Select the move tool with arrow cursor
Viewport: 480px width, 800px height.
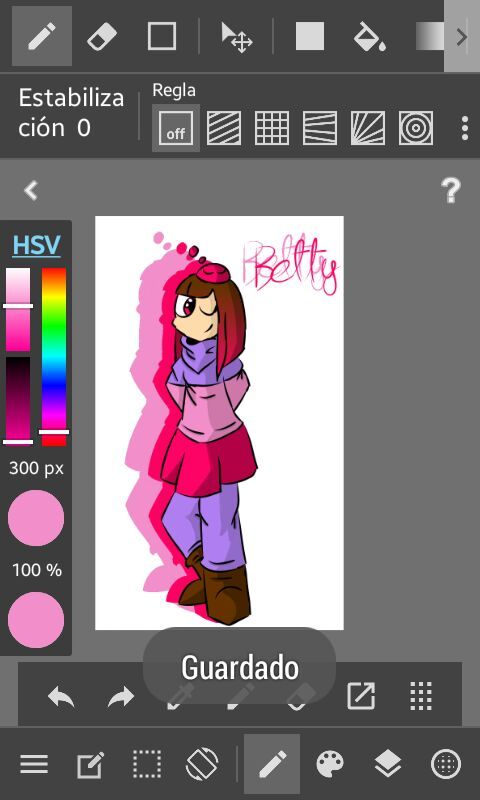[x=237, y=37]
